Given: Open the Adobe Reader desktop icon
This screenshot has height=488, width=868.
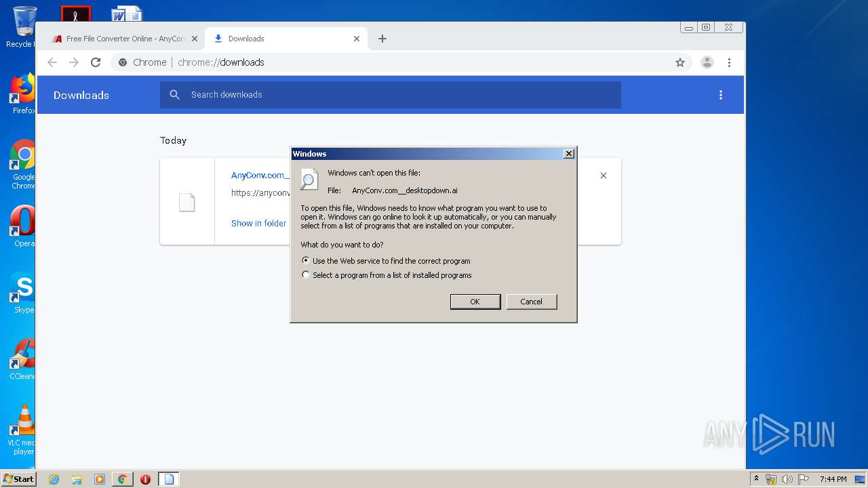Looking at the screenshot, I should [x=75, y=14].
